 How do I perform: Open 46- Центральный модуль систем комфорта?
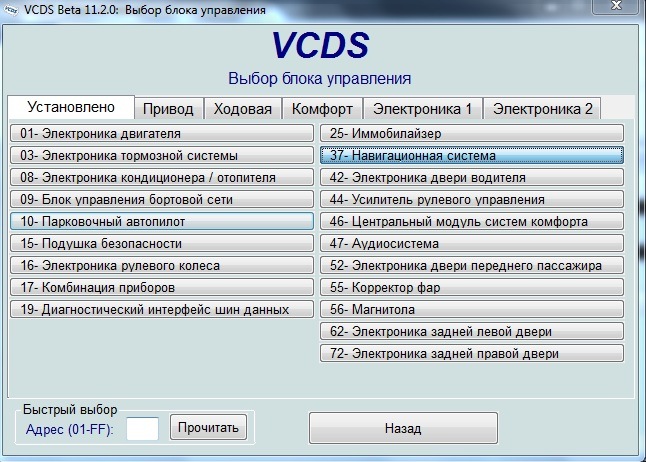[472, 221]
